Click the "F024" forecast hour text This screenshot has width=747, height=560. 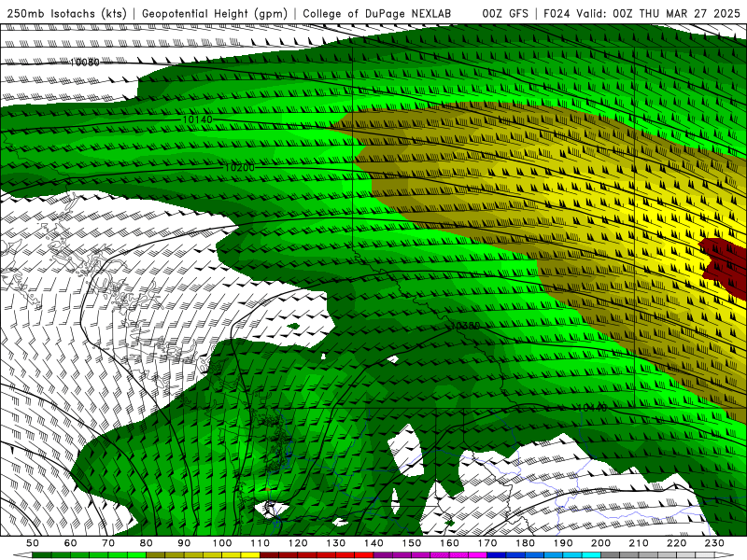[557, 14]
